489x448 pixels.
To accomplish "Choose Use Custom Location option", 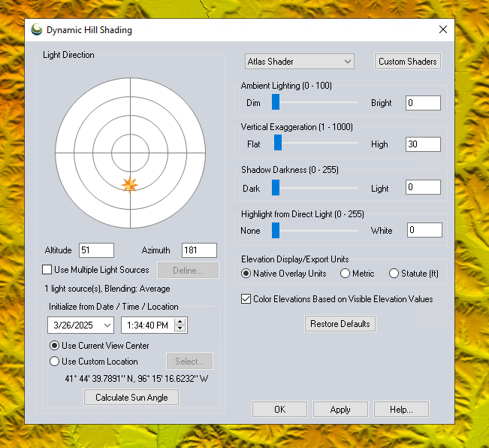I will (x=54, y=362).
